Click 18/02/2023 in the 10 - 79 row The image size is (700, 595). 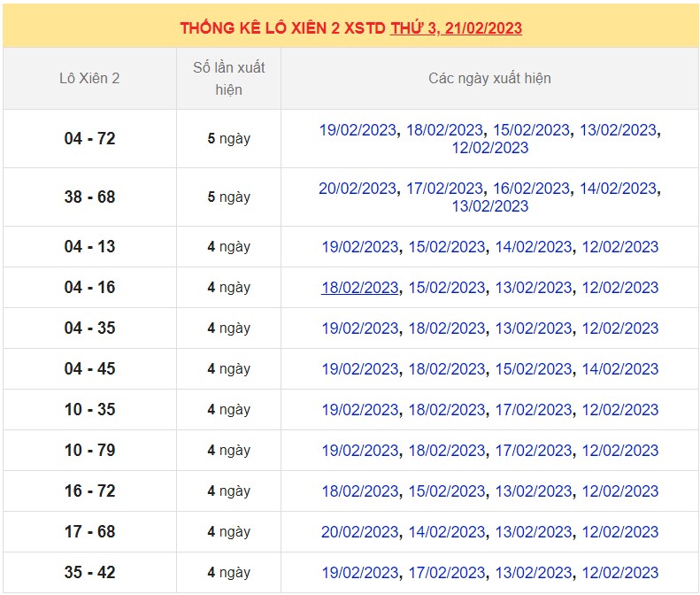click(x=447, y=451)
